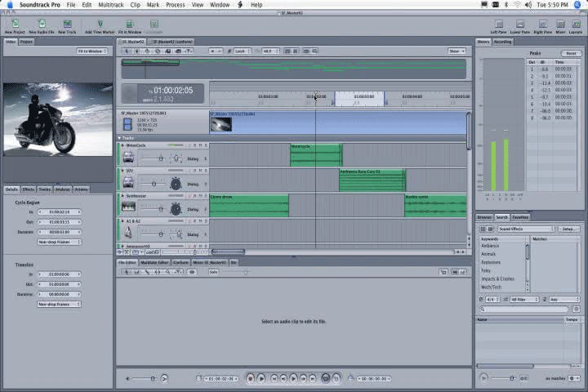Mute the MotorCycle track
This screenshot has width=588, height=392.
click(x=200, y=145)
